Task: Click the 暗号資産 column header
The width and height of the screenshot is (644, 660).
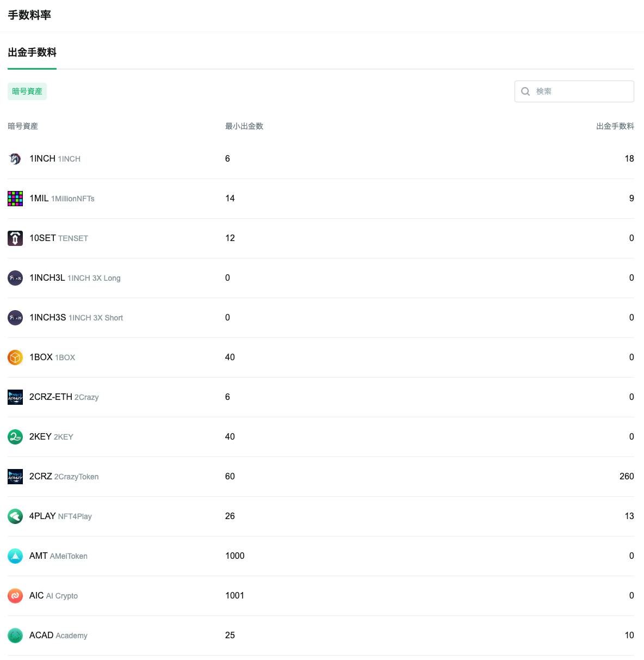Action: pyautogui.click(x=23, y=126)
